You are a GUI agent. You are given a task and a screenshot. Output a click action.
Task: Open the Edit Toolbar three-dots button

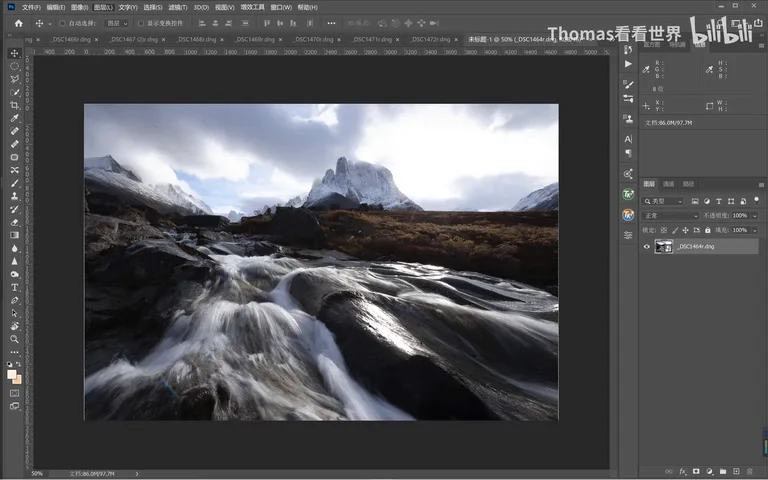(x=15, y=352)
